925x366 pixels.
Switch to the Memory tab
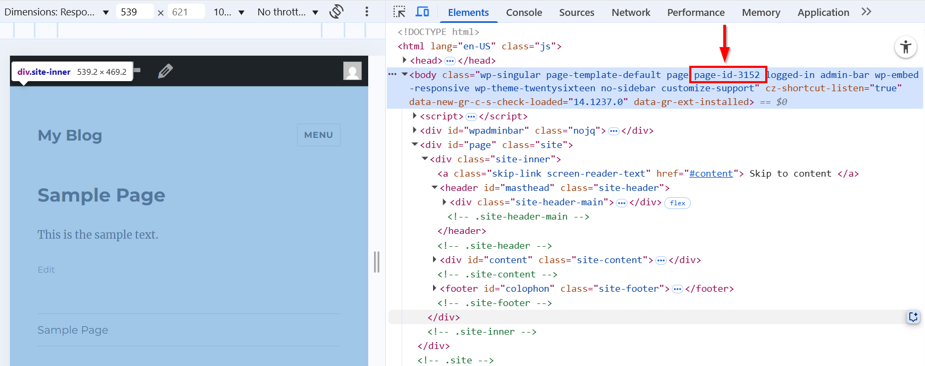[x=761, y=12]
